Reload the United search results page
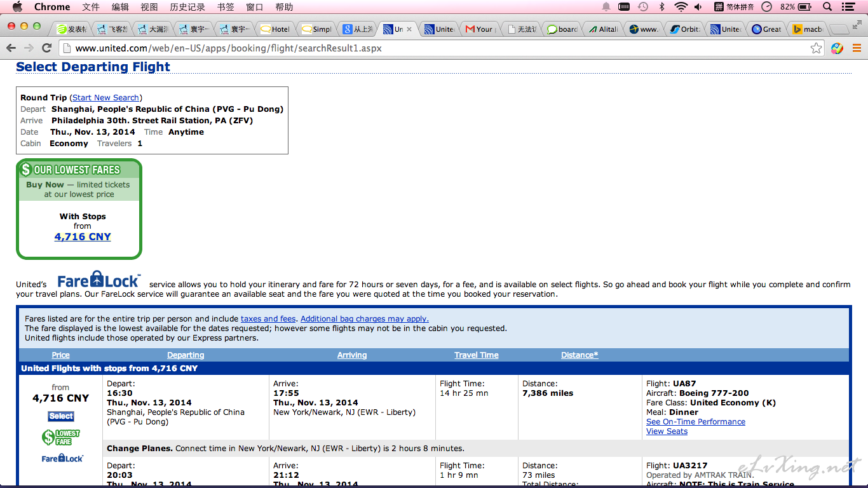The image size is (868, 488). [46, 48]
